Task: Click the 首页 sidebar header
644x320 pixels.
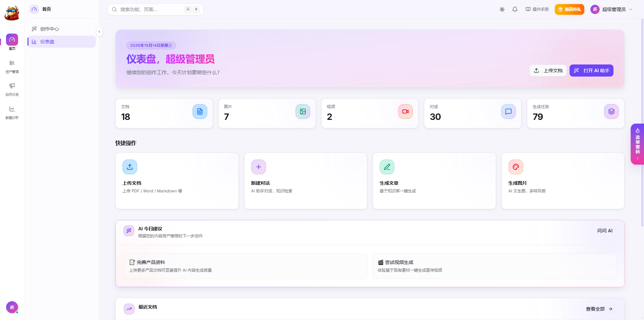Action: [x=62, y=9]
